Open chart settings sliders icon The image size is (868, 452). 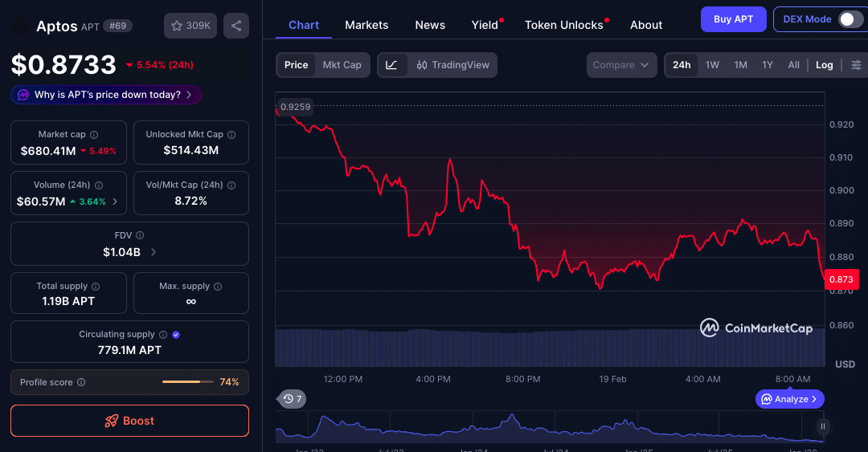click(857, 65)
